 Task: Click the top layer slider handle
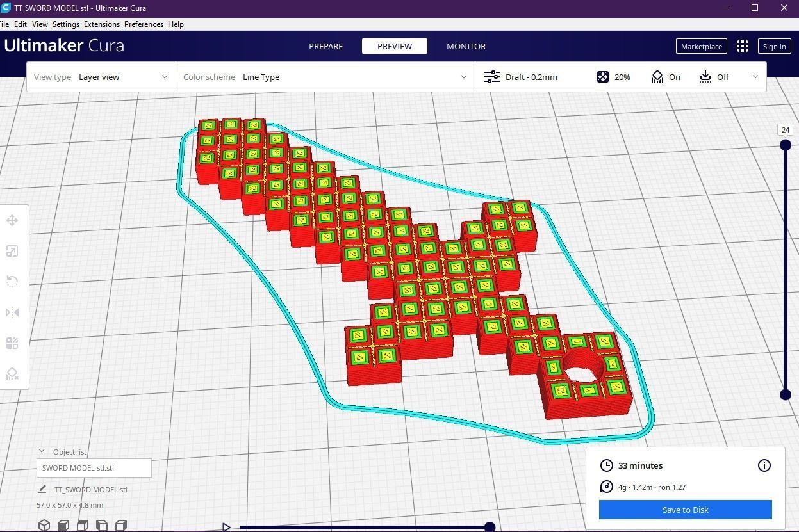click(x=785, y=145)
